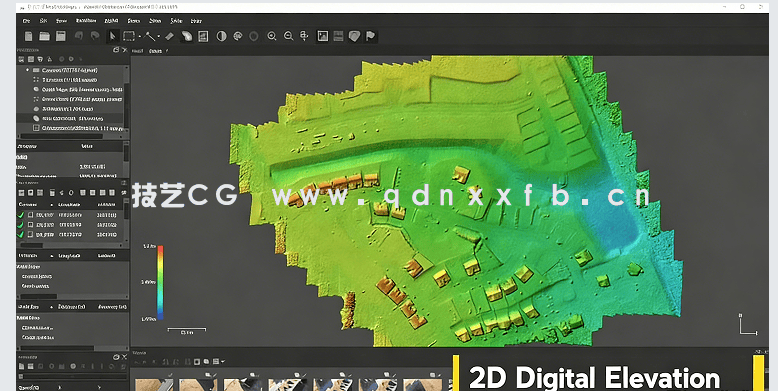The image size is (778, 391).
Task: Uncheck the green checkmark of the bottom camera row
Action: click(x=20, y=234)
